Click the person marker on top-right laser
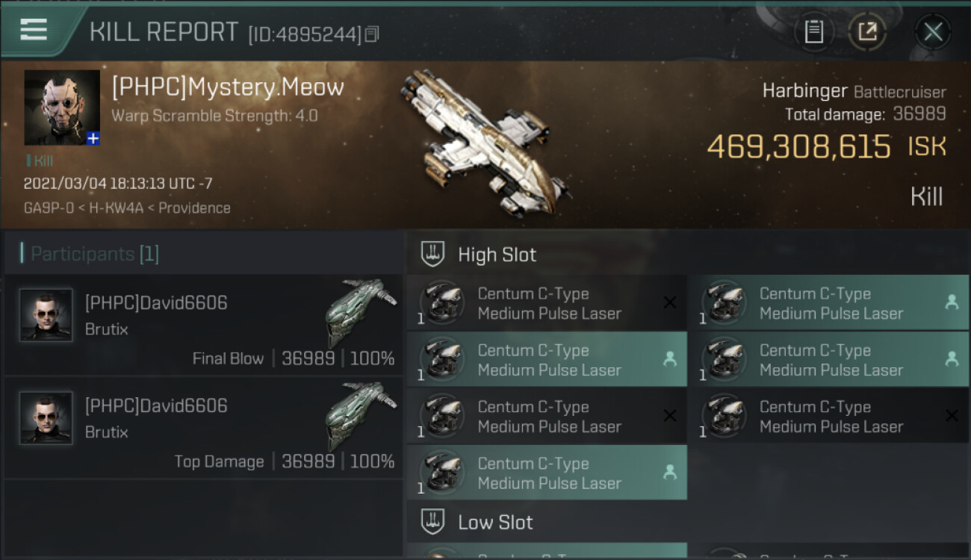 [x=952, y=302]
